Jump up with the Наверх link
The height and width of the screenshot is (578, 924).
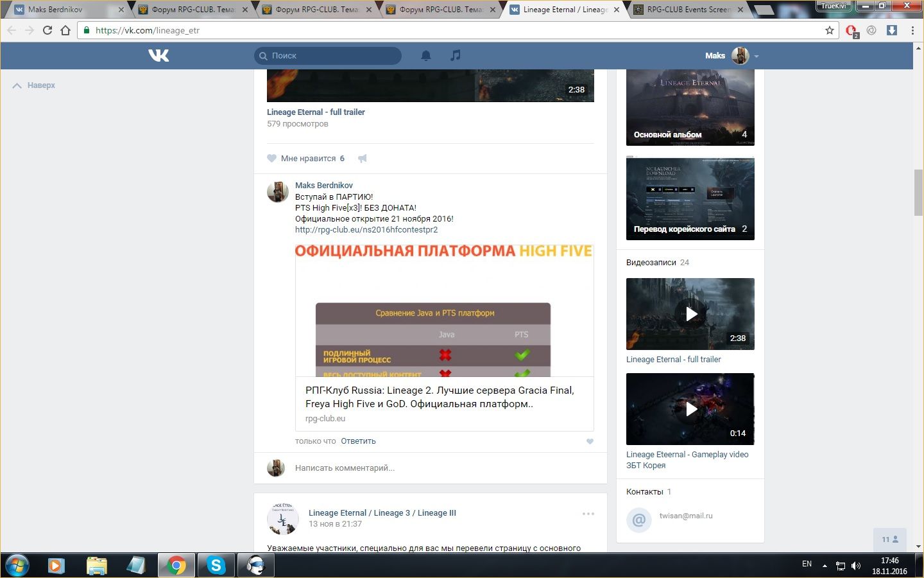[34, 85]
